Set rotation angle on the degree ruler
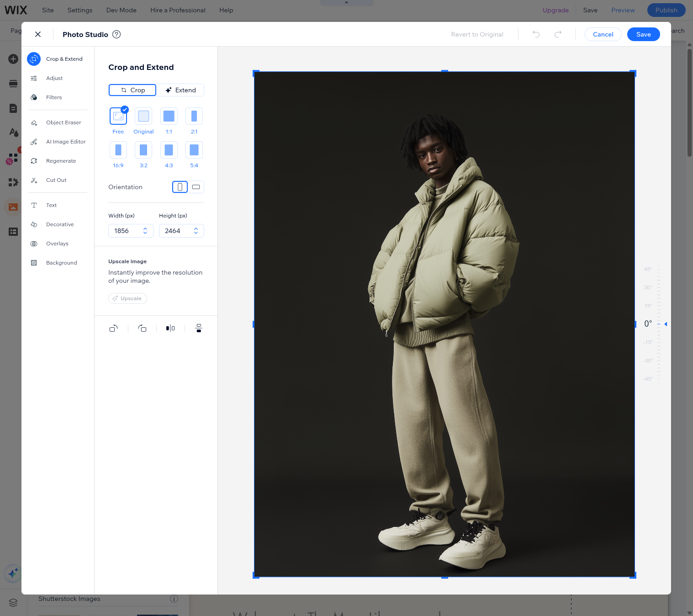 658,324
